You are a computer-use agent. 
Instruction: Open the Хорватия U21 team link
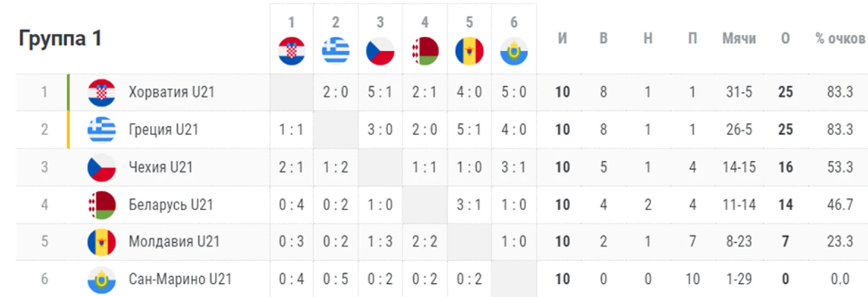(172, 92)
